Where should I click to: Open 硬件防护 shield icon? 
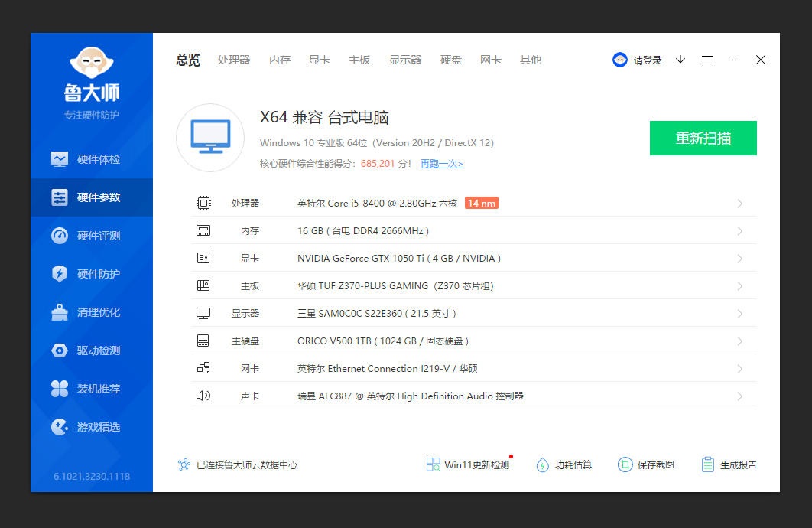[60, 274]
